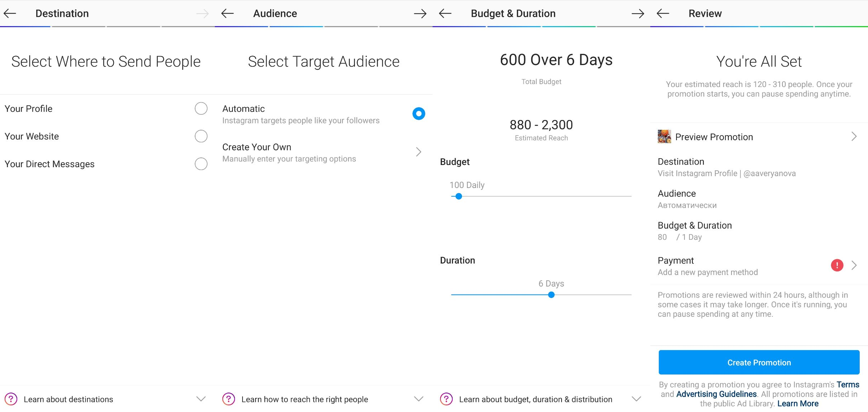Go back from the Review screen
Viewport: 868px width, 412px height.
pos(663,14)
